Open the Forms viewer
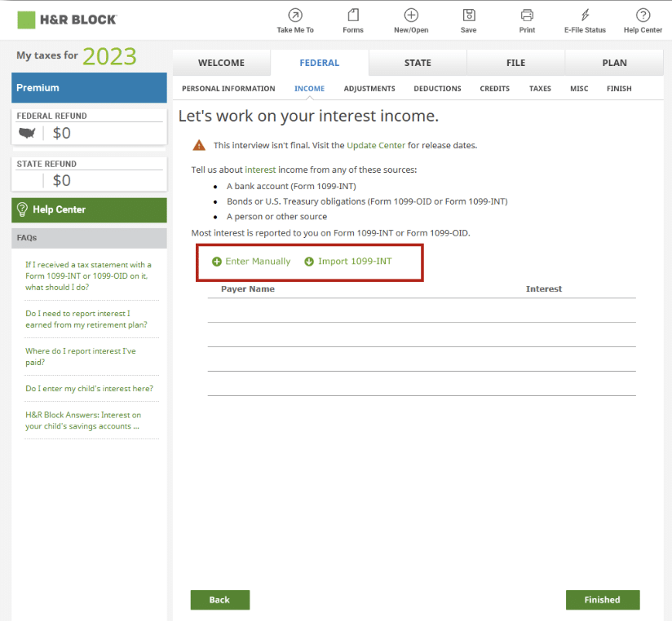672x621 pixels. coord(352,20)
